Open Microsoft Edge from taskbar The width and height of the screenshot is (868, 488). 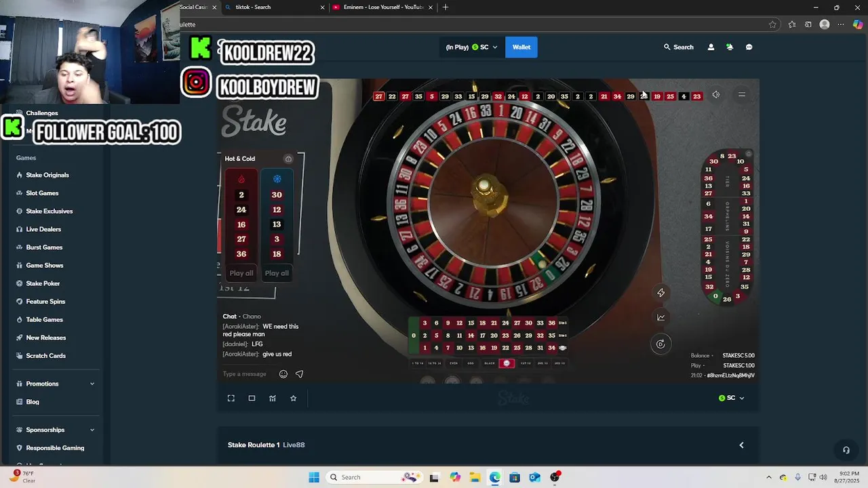tap(495, 477)
